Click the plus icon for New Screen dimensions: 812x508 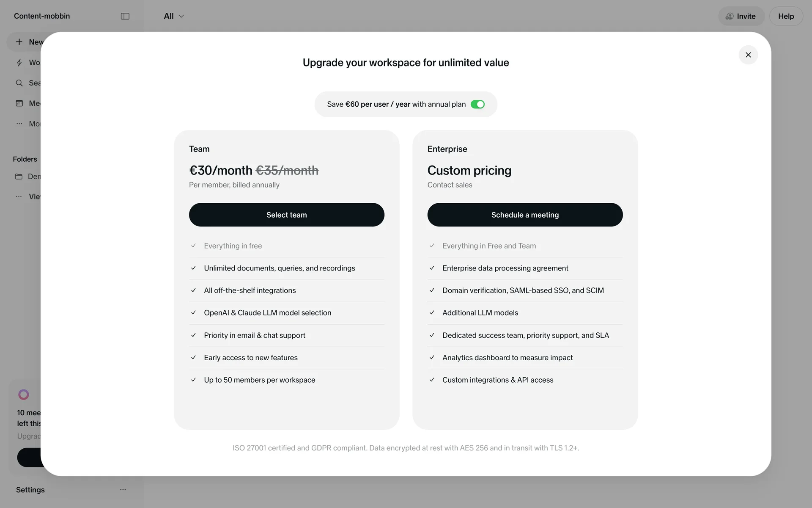point(19,42)
